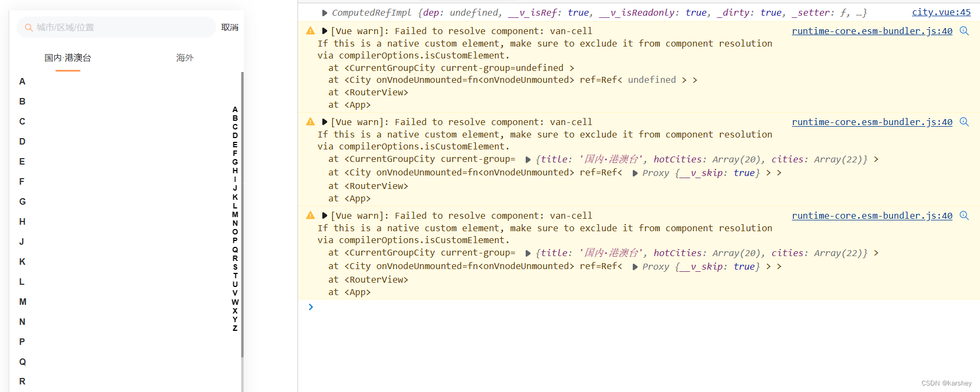
Task: Select group heading A in city list
Action: [x=22, y=81]
